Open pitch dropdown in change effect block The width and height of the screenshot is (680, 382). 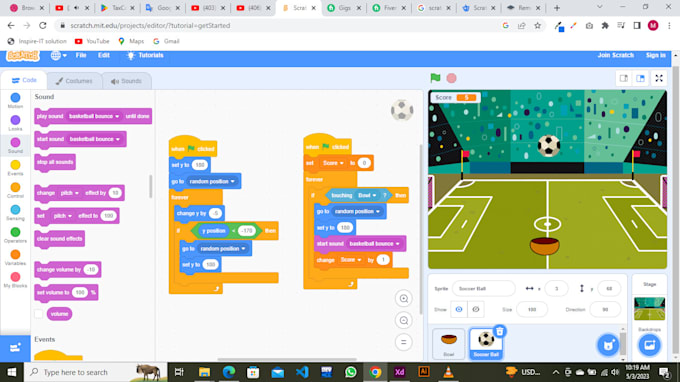[69, 193]
